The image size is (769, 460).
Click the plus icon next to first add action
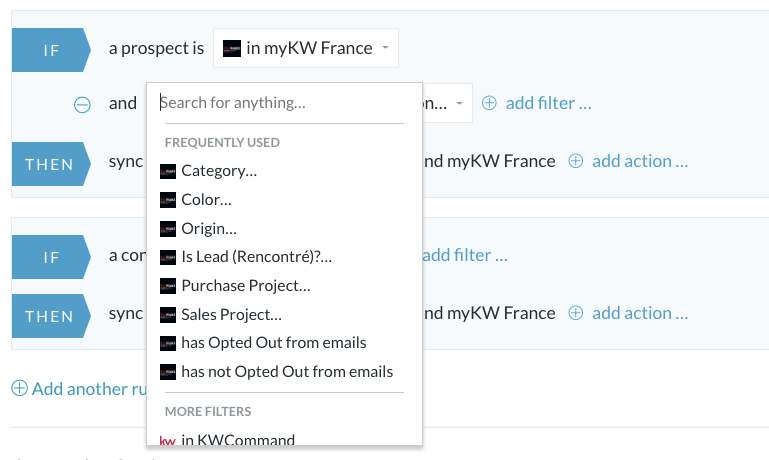click(x=575, y=161)
